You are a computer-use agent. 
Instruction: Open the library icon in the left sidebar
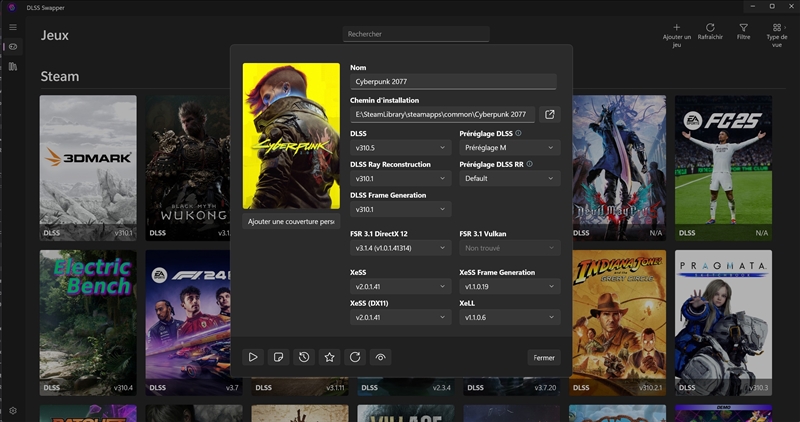tap(13, 67)
